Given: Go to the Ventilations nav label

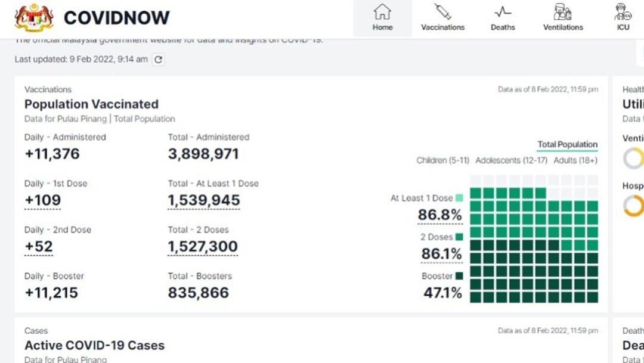Looking at the screenshot, I should [563, 27].
